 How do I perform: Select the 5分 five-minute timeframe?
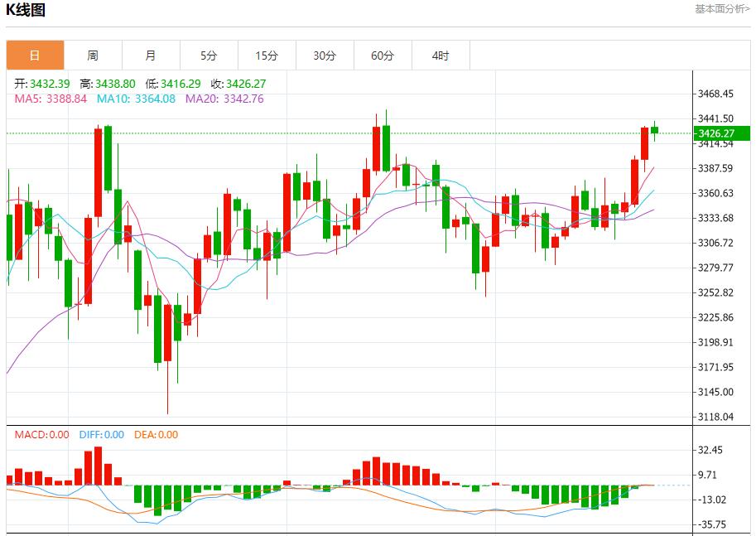pyautogui.click(x=209, y=55)
